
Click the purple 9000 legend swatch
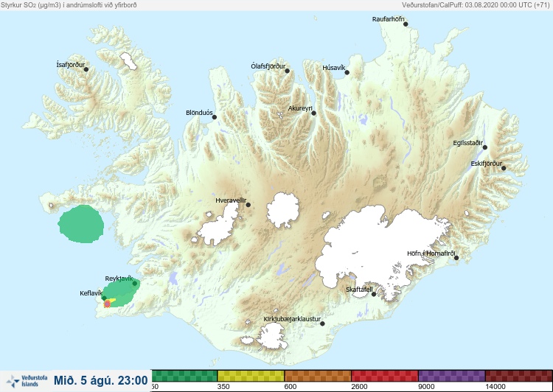pos(452,376)
